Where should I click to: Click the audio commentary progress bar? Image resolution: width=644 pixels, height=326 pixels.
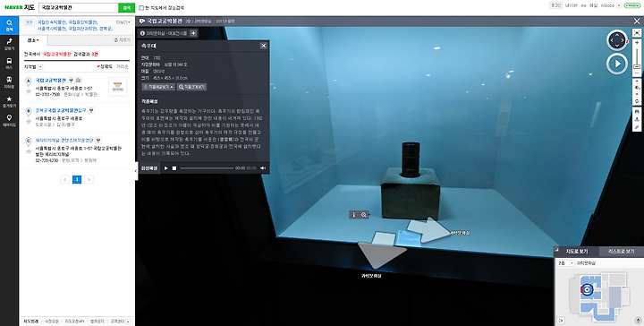tap(207, 168)
